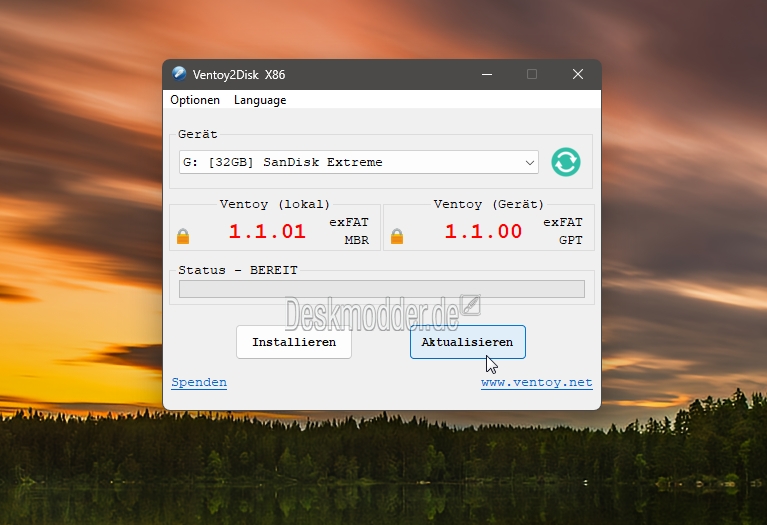Viewport: 767px width, 525px height.
Task: Click the Status - BEREIT label
Action: pyautogui.click(x=238, y=270)
